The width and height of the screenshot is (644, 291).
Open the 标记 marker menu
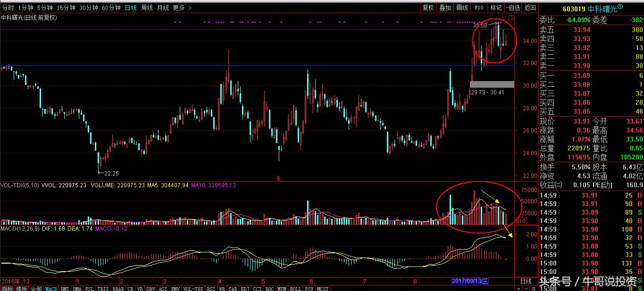click(x=496, y=8)
